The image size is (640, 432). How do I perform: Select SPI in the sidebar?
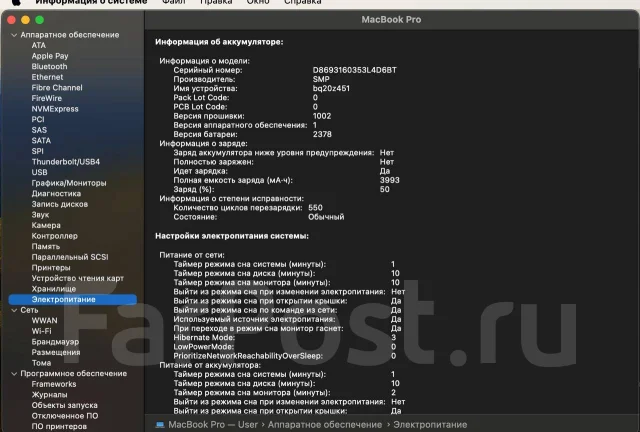tap(38, 151)
